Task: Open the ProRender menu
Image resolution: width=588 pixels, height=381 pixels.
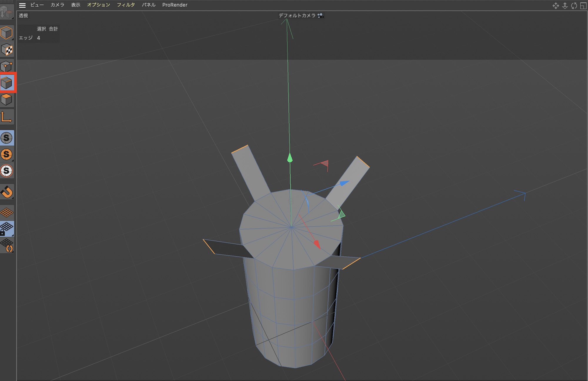Action: pos(175,5)
